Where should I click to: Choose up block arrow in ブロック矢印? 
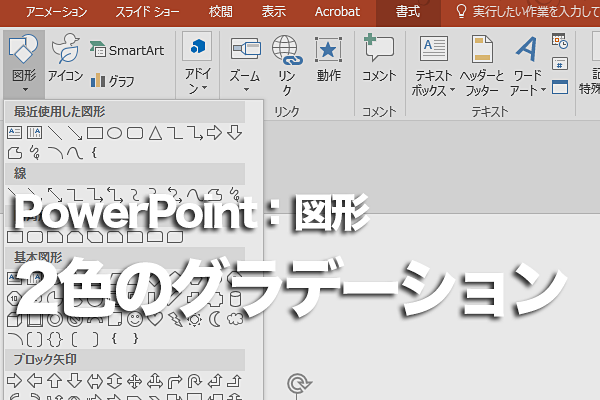click(54, 380)
